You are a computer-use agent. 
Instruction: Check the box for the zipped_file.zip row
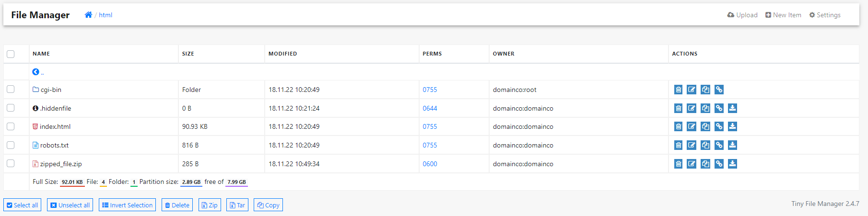tap(11, 164)
